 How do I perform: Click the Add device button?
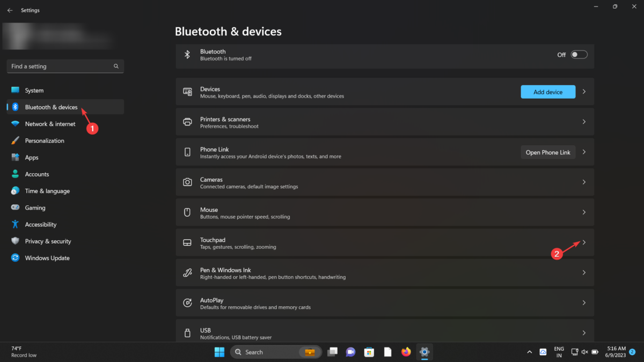pos(547,92)
